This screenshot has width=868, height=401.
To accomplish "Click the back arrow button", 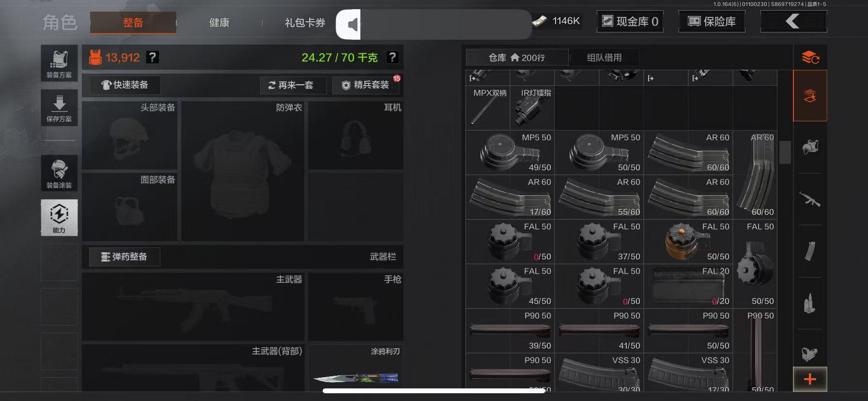I will tap(793, 21).
